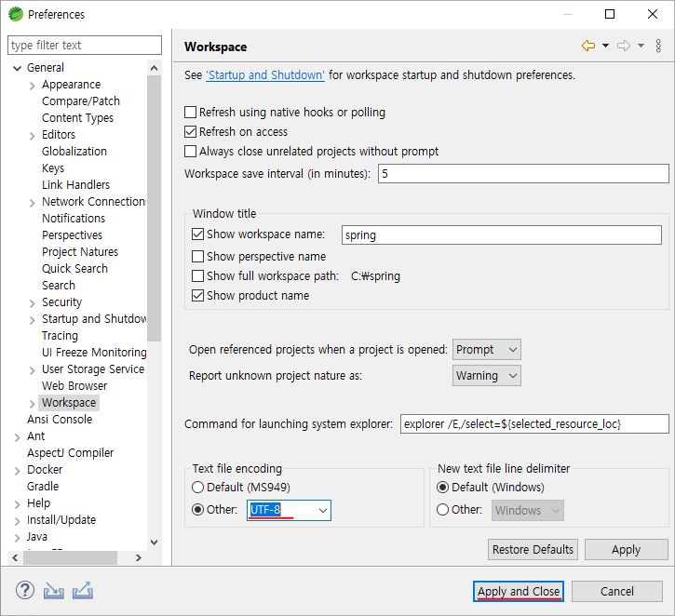The image size is (675, 616).
Task: Select Other text file encoding radio
Action: click(197, 510)
